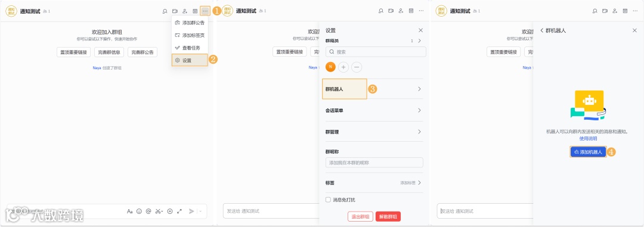The height and width of the screenshot is (227, 644).
Task: Select 设置 from the dropdown menu
Action: [190, 60]
